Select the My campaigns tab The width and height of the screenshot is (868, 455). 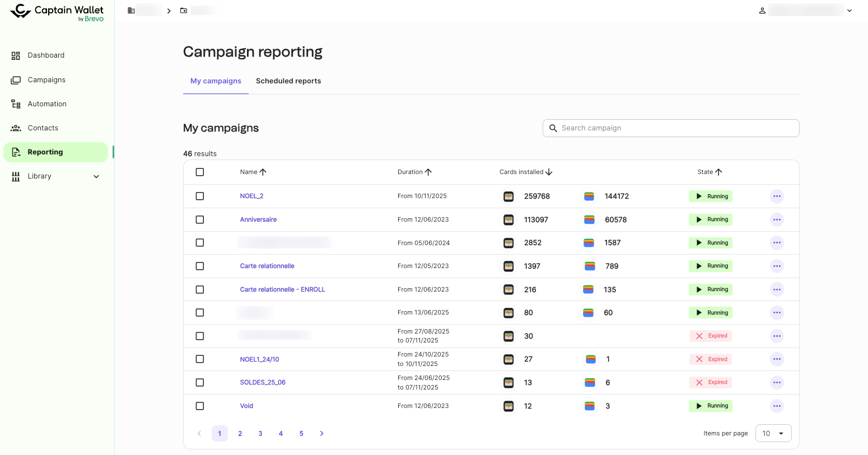pyautogui.click(x=216, y=81)
